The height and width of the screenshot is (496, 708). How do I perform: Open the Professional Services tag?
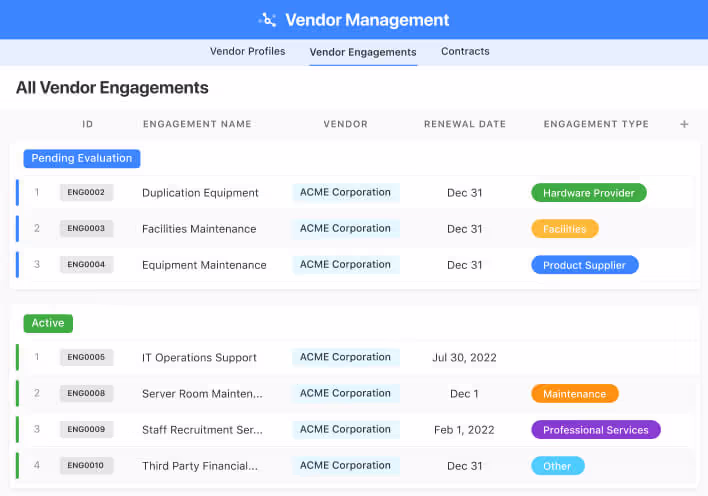coord(595,430)
